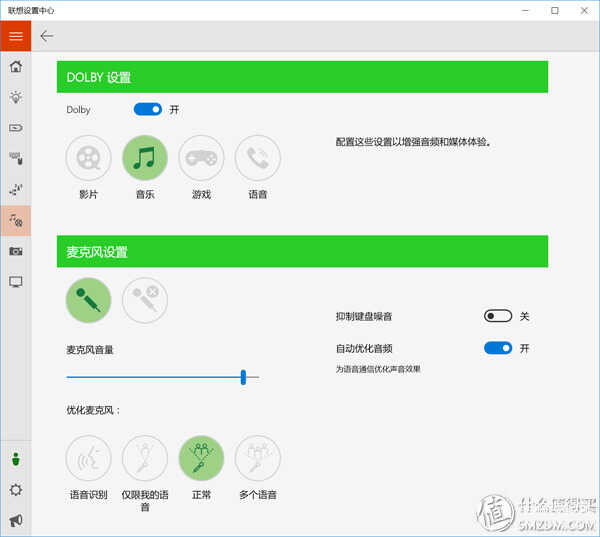Viewport: 600px width, 537px height.
Task: Open the lightbulb sidebar section
Action: 16,97
